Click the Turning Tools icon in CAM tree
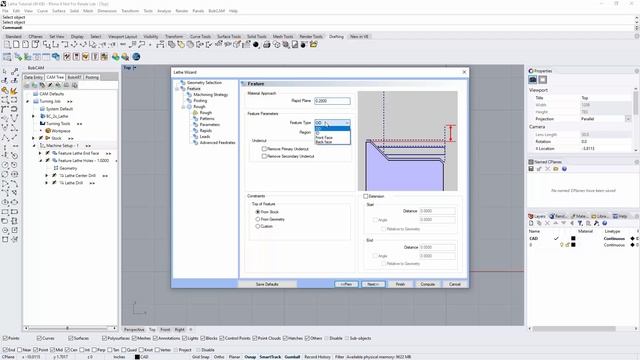The width and height of the screenshot is (640, 360). pos(42,123)
